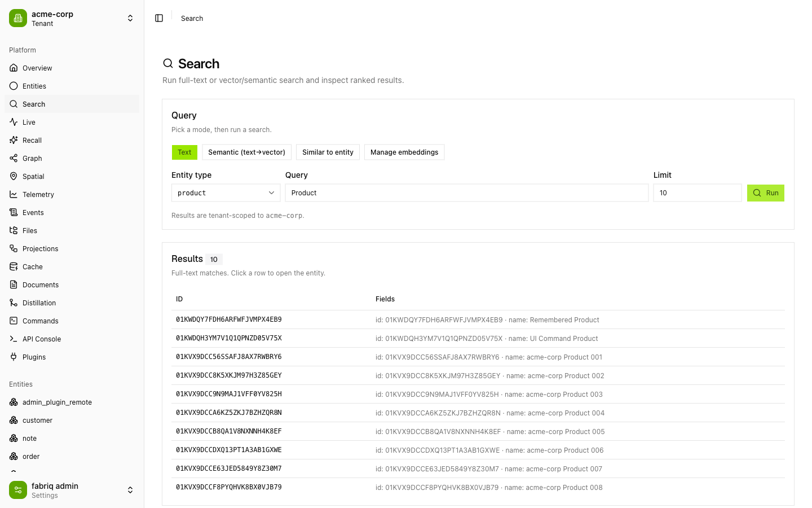Open the API Console terminal icon

pos(14,339)
